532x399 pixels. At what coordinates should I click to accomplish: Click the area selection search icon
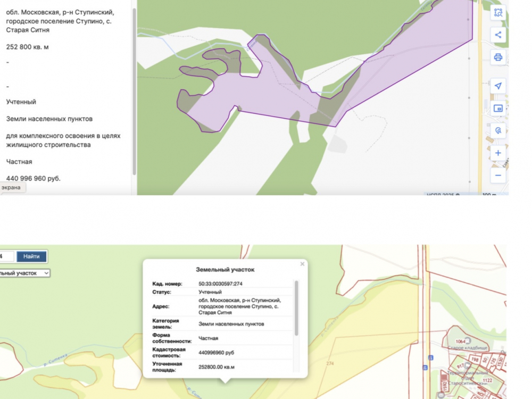pyautogui.click(x=498, y=13)
